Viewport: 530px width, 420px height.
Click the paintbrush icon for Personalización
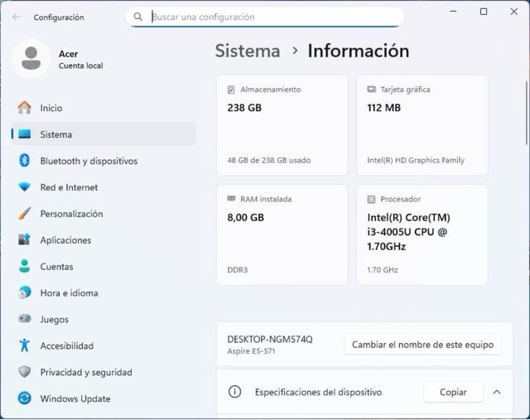pos(24,213)
